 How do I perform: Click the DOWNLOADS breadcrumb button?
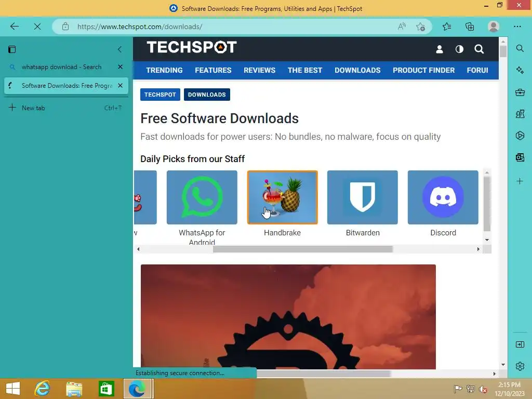(x=207, y=95)
